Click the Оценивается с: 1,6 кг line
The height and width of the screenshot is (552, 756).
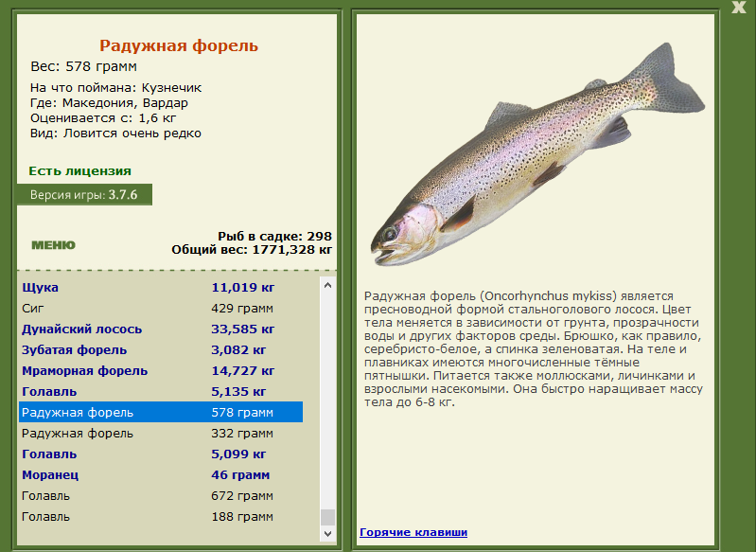click(103, 118)
